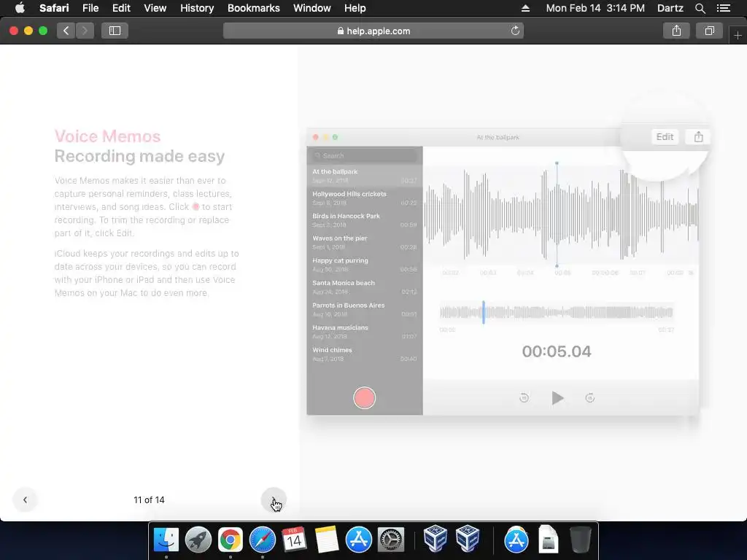Open App Store icon beside Notes in Dock
The image size is (747, 560).
[358, 540]
